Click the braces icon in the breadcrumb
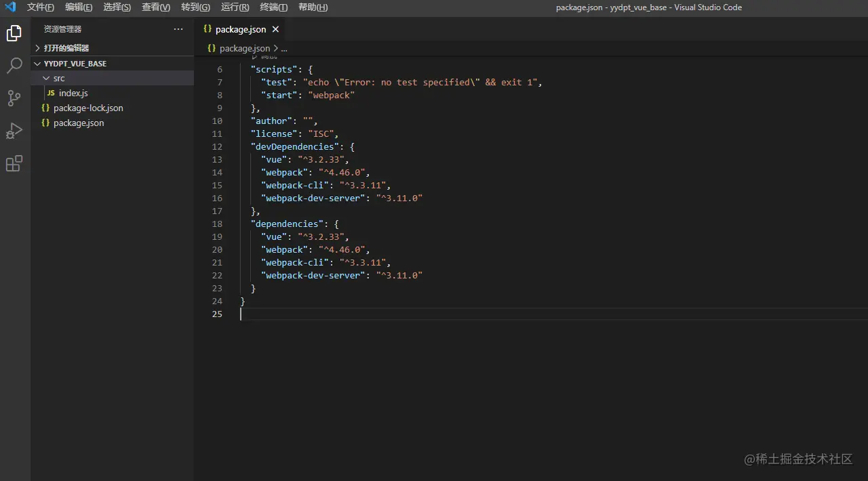 pos(212,48)
